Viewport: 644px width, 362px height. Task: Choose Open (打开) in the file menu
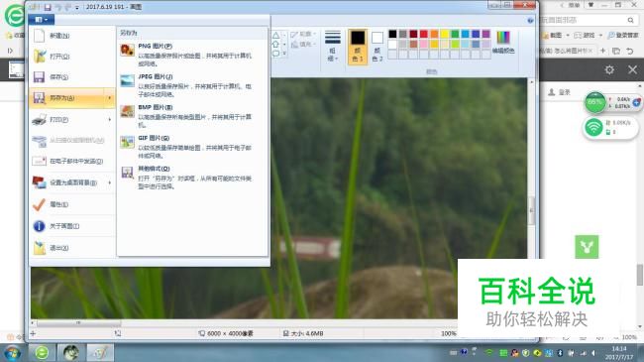72,56
